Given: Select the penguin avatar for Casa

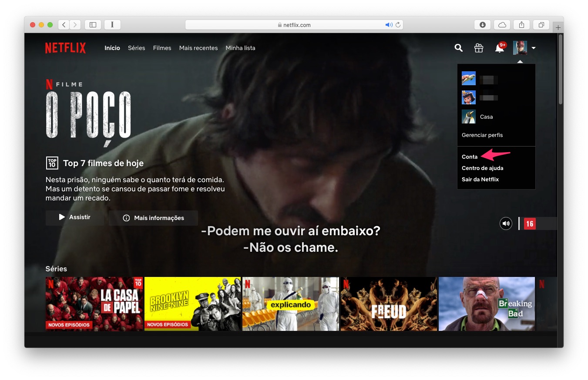Looking at the screenshot, I should click(469, 117).
